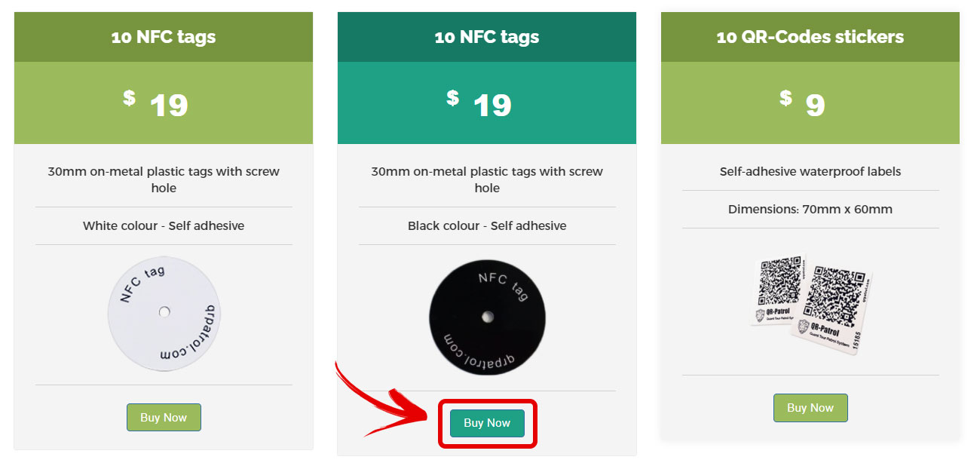Select the teal 10 NFC tags header
980x469 pixels.
tap(487, 37)
